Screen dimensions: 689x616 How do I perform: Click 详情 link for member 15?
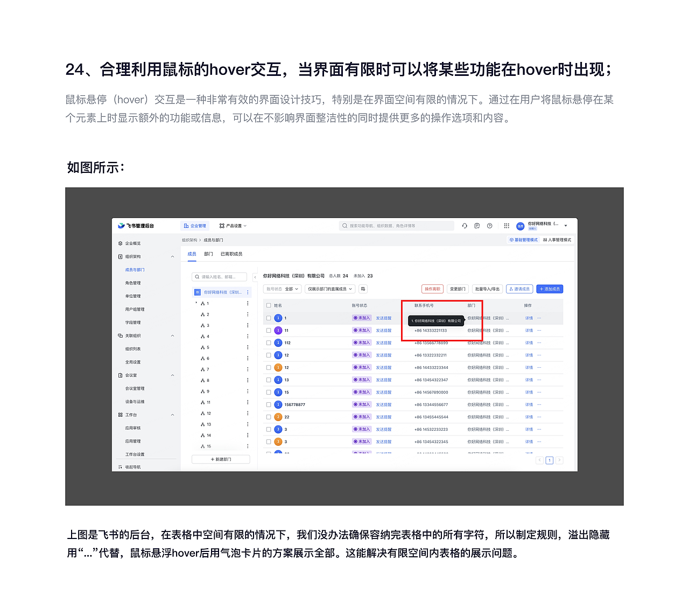coord(529,393)
